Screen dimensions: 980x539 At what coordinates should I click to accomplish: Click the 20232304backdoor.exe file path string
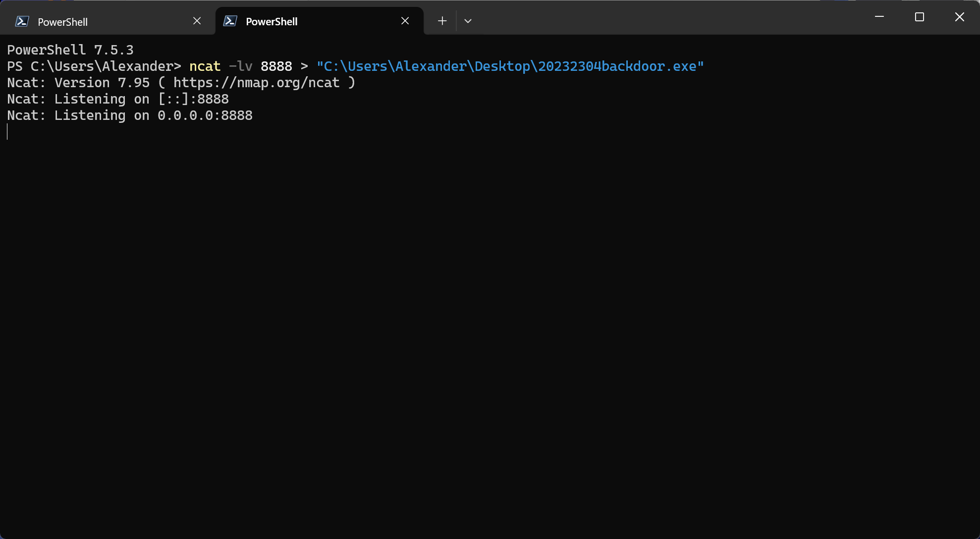click(510, 66)
